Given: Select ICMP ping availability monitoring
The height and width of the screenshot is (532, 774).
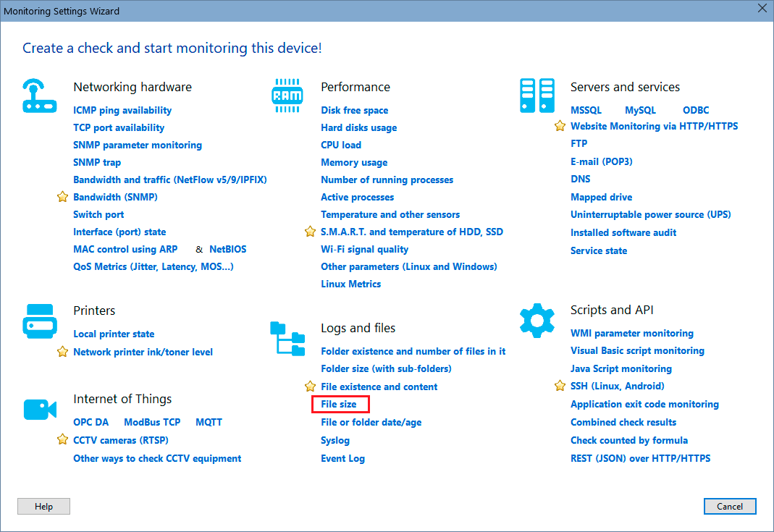Looking at the screenshot, I should (122, 110).
